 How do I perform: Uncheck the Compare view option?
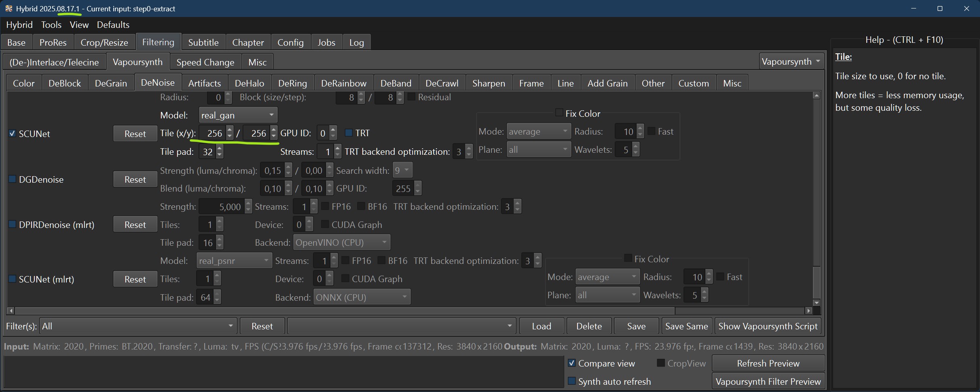tap(571, 363)
